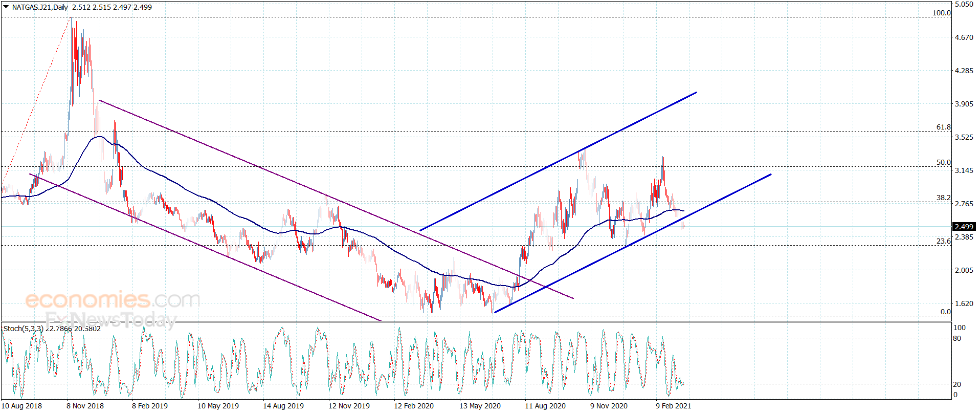Image resolution: width=980 pixels, height=413 pixels.
Task: Click the 3.145 price axis value
Action: (964, 170)
